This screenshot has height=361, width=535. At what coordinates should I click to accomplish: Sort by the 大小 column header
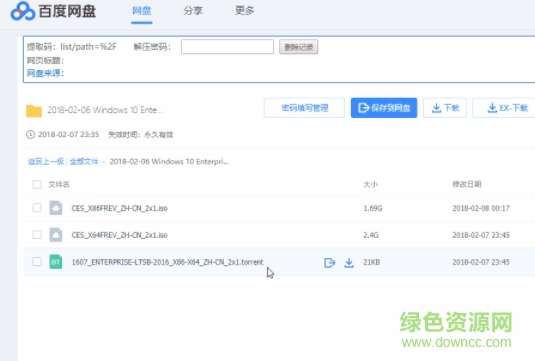pyautogui.click(x=371, y=185)
